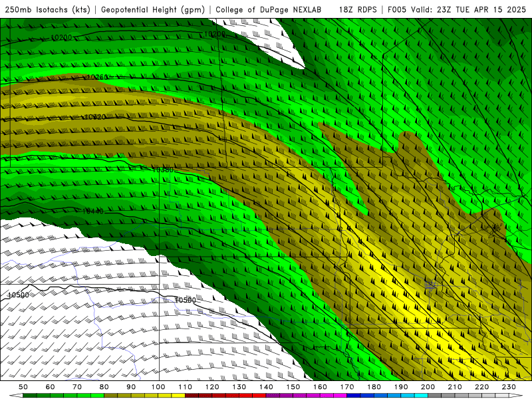Image resolution: width=532 pixels, height=399 pixels.
Task: Click the 10380 height contour label
Action: (163, 170)
